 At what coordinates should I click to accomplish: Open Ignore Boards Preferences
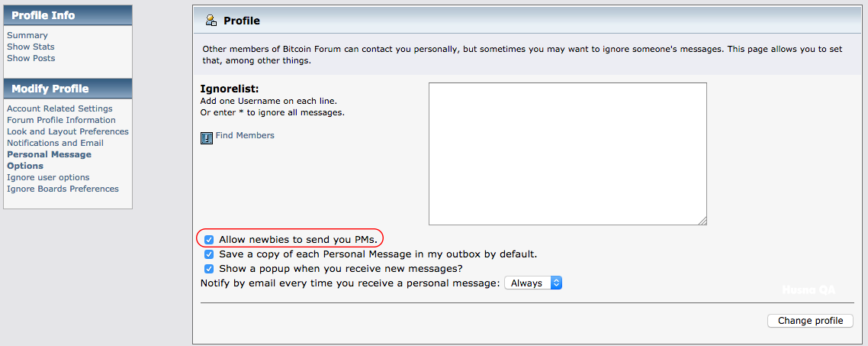(63, 189)
